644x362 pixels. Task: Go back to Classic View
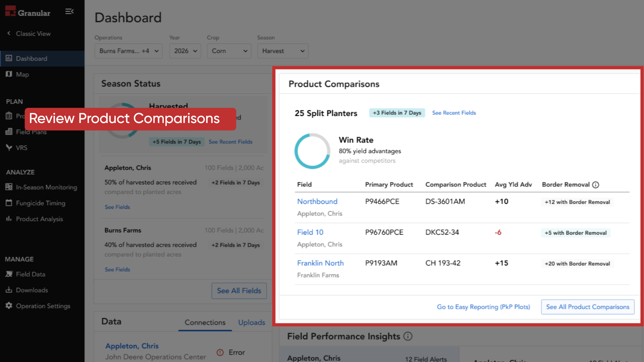(x=29, y=34)
